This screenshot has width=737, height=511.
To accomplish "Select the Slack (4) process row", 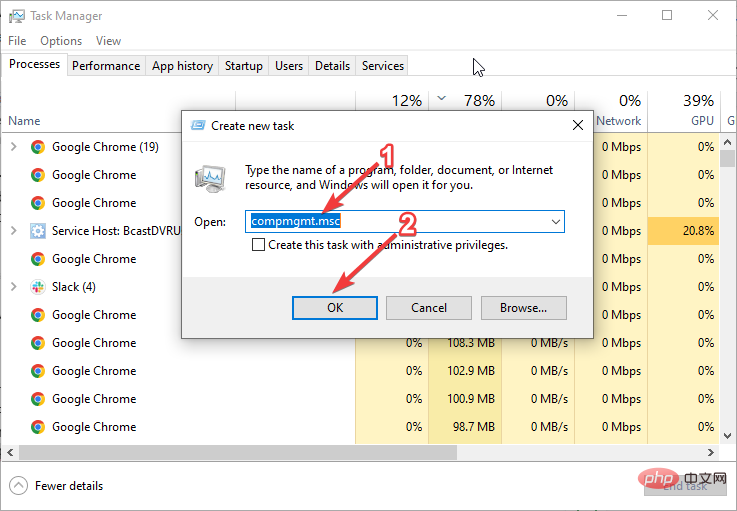I will pos(74,287).
